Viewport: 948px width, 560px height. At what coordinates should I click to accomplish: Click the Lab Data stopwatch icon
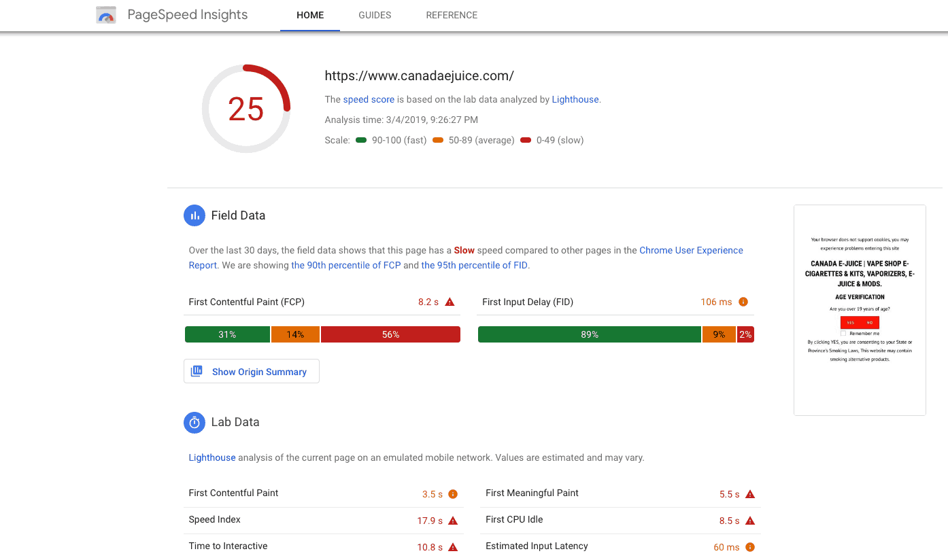coord(194,422)
